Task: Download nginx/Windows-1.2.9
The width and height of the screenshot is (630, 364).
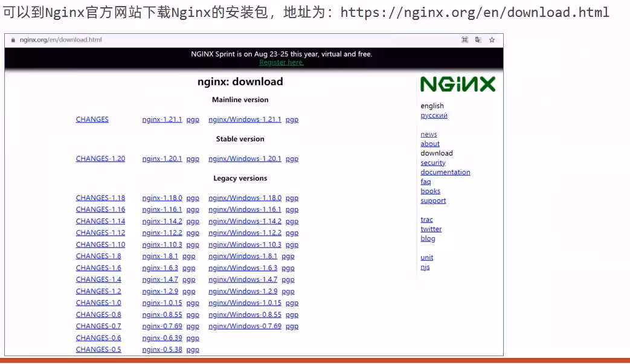Action: pyautogui.click(x=243, y=291)
